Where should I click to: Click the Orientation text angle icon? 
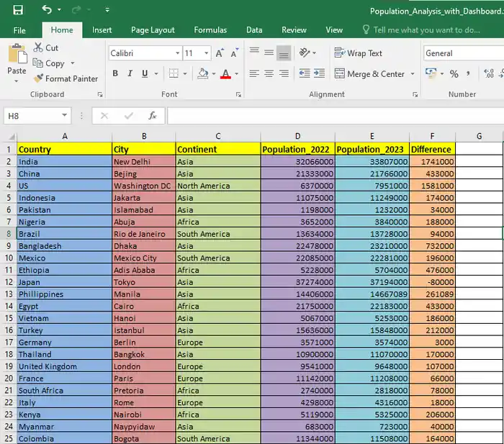coord(304,53)
